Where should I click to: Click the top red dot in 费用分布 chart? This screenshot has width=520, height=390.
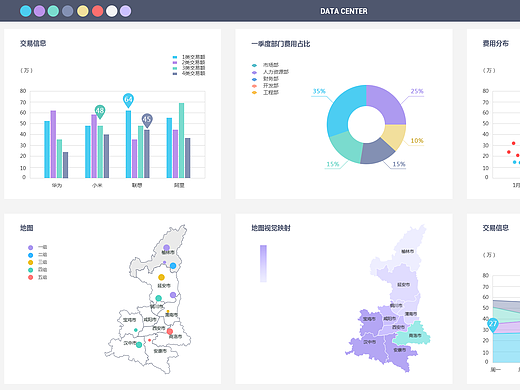514,143
